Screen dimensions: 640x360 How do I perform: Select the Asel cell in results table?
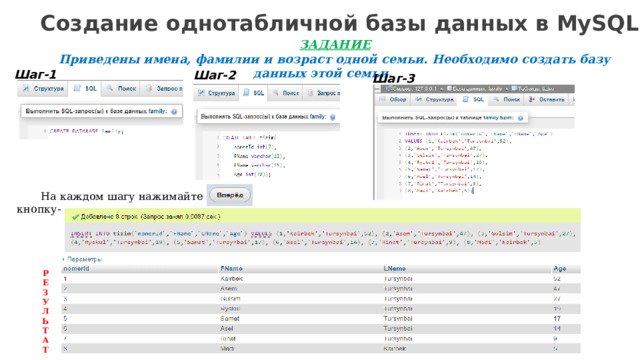(x=227, y=329)
